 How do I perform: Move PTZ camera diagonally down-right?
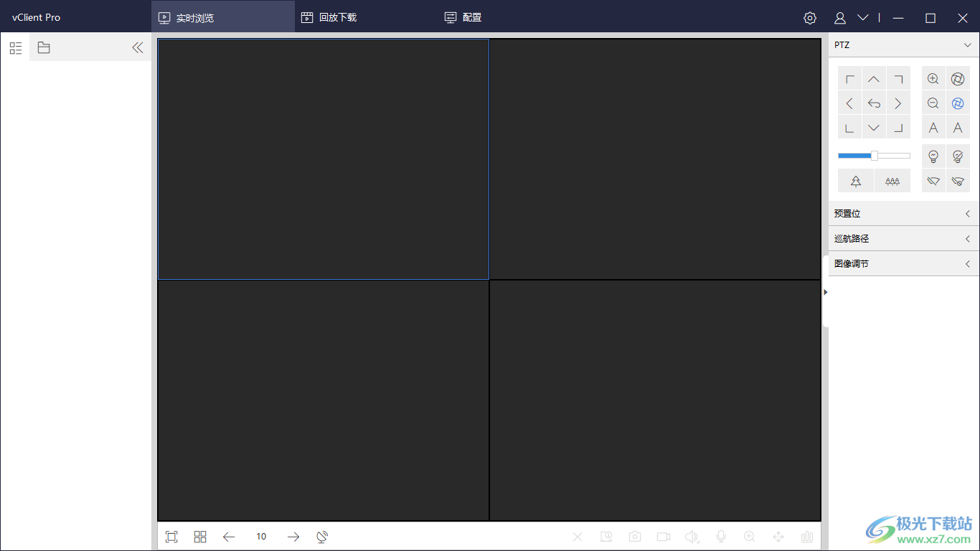pyautogui.click(x=898, y=128)
